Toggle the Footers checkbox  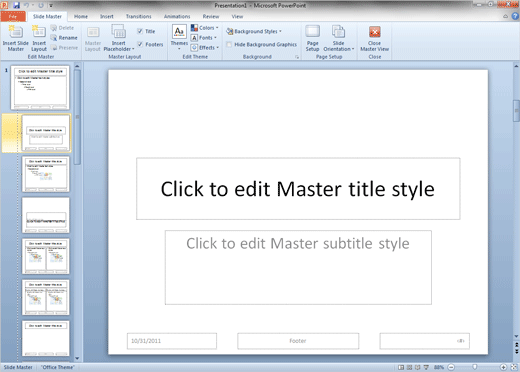140,44
